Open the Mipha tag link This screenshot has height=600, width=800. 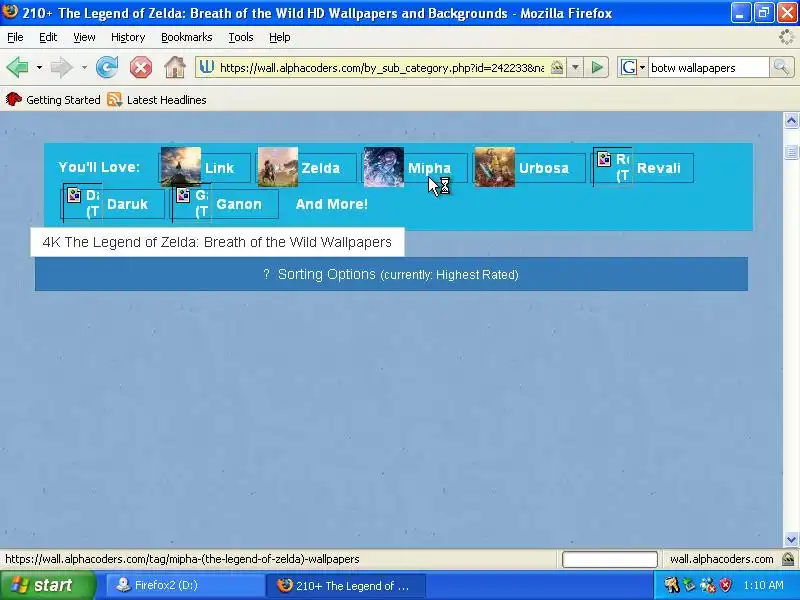429,168
